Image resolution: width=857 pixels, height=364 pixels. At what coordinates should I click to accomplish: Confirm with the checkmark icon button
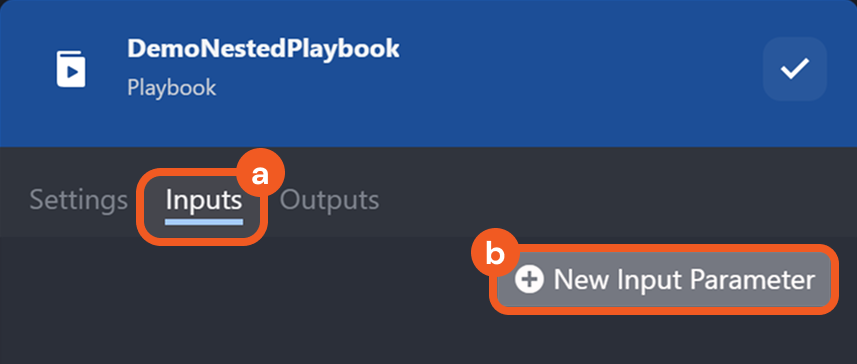(795, 69)
